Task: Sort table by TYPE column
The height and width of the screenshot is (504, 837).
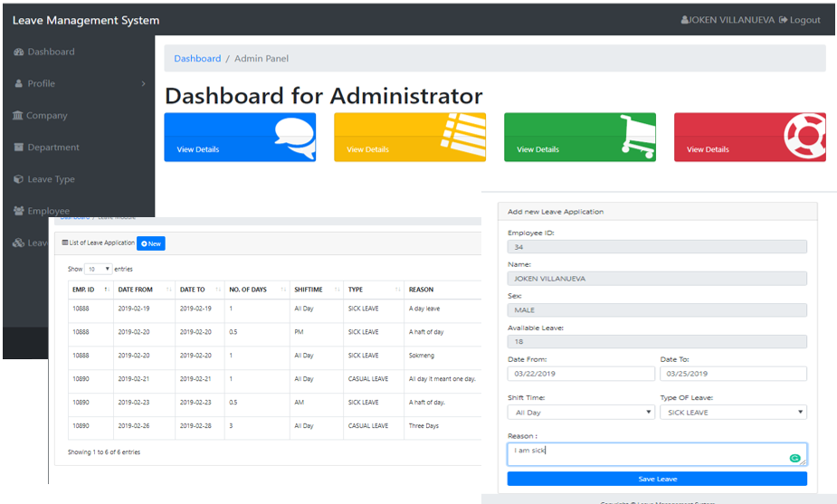Action: pyautogui.click(x=373, y=290)
